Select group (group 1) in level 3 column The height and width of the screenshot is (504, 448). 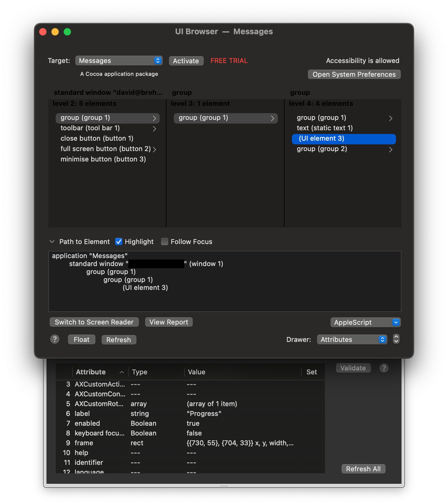(226, 118)
